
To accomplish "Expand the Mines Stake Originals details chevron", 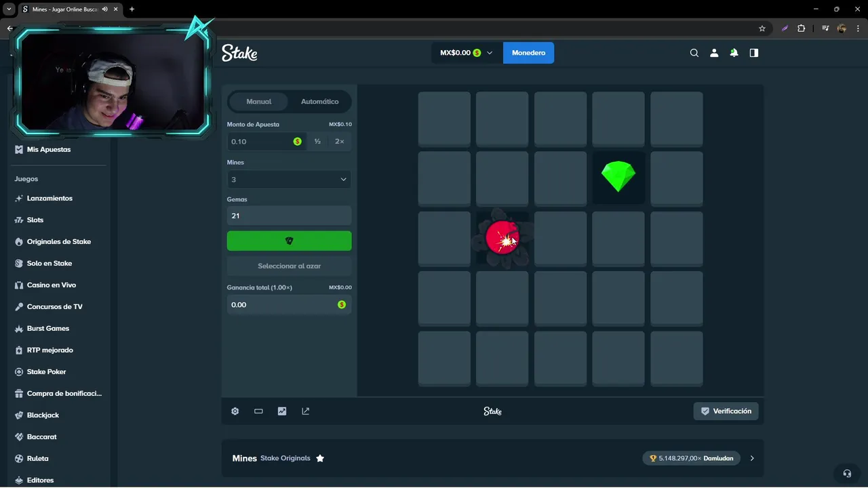I will pyautogui.click(x=752, y=458).
